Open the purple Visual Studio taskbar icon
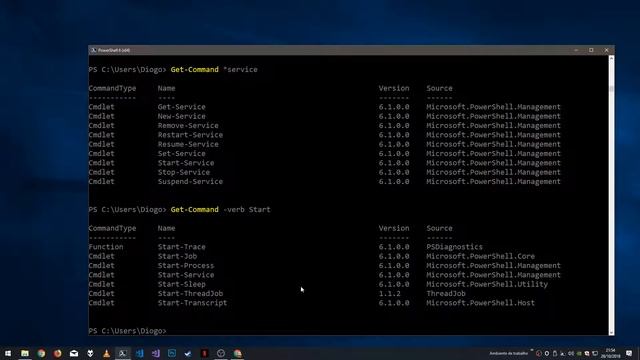Image resolution: width=640 pixels, height=360 pixels. (x=156, y=353)
